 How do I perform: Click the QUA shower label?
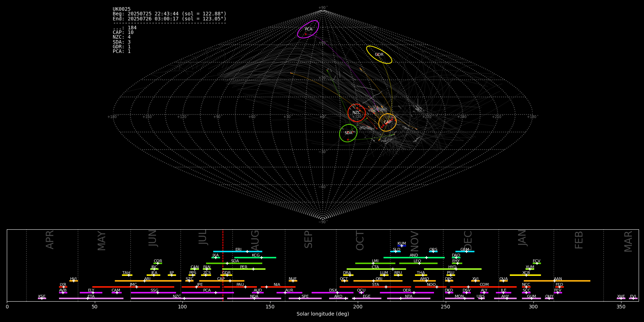coord(503,279)
